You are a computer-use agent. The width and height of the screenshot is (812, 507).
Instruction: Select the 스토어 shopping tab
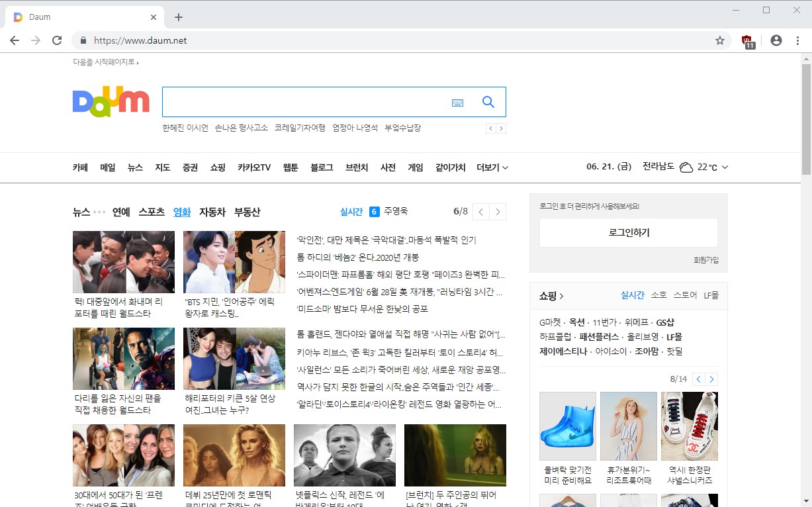point(685,295)
